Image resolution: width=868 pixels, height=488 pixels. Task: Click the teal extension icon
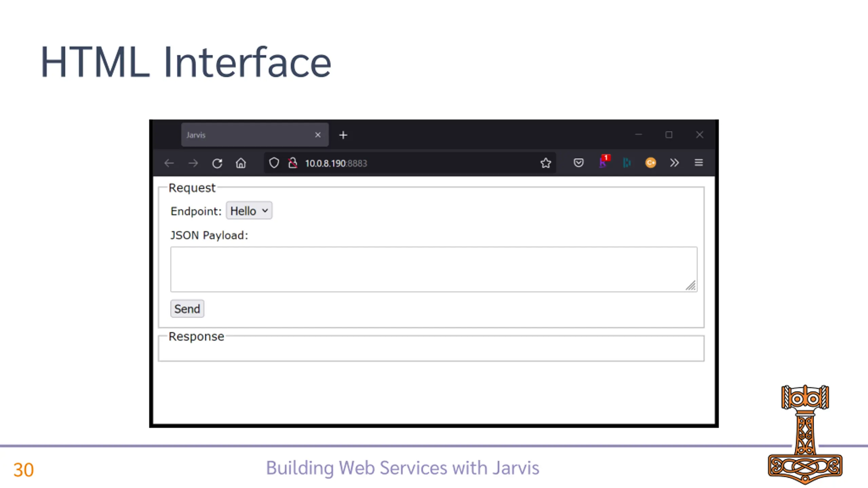tap(627, 163)
